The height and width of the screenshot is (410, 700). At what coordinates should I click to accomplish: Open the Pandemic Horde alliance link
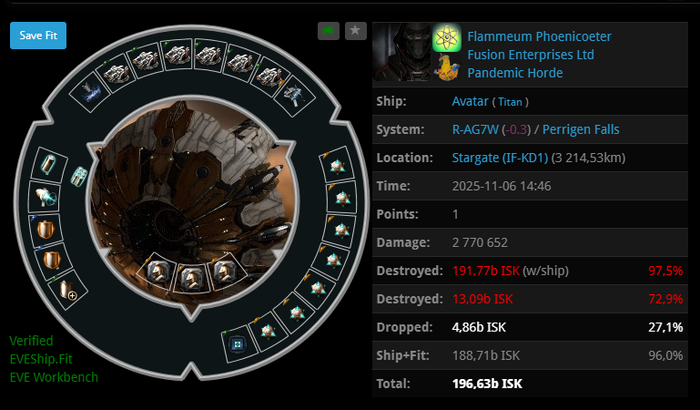point(515,73)
